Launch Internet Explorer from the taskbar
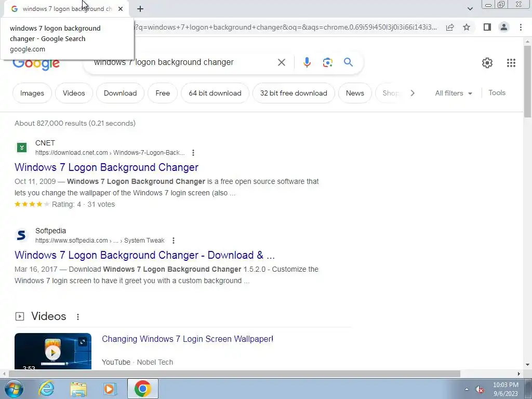 click(x=46, y=389)
